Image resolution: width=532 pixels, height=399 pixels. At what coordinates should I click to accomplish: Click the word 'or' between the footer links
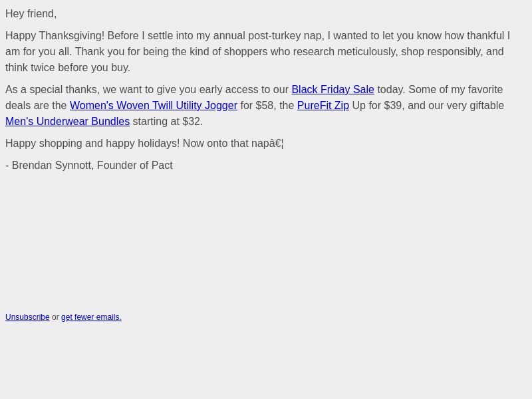(x=55, y=317)
